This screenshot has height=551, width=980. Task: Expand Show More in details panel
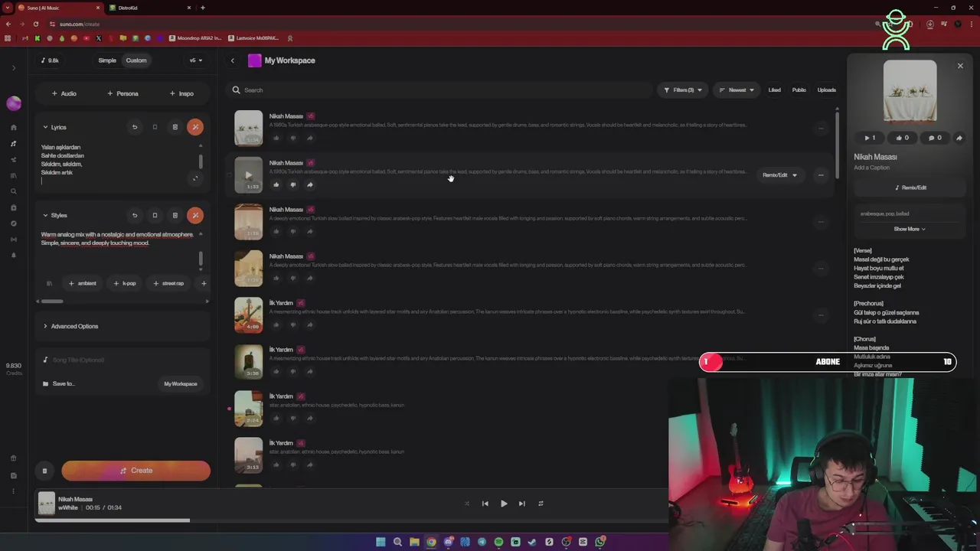910,229
